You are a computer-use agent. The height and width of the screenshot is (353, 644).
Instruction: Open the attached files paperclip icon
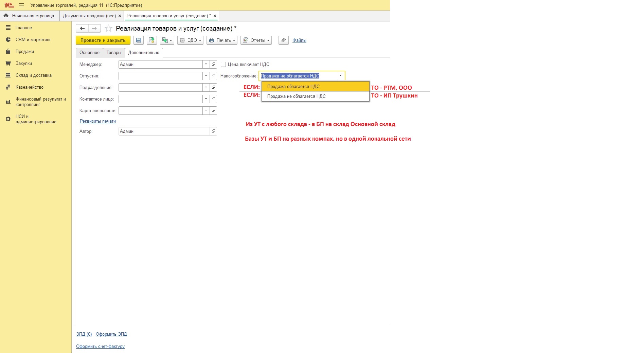click(283, 40)
